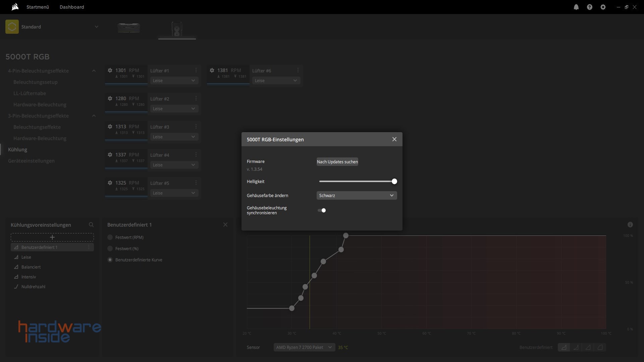Select the Festwert (%) radio button
The height and width of the screenshot is (362, 644).
(x=110, y=249)
